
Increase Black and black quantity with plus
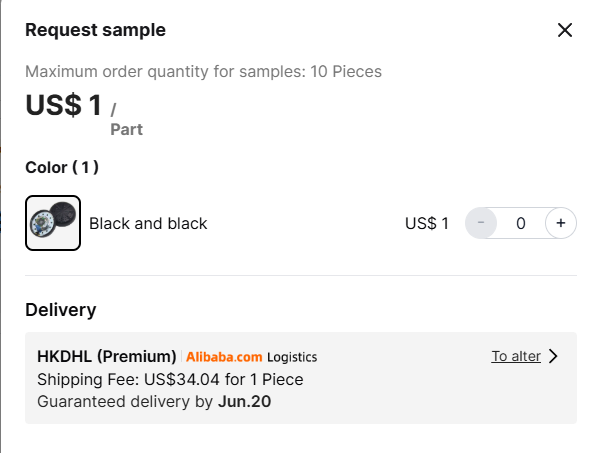point(561,223)
